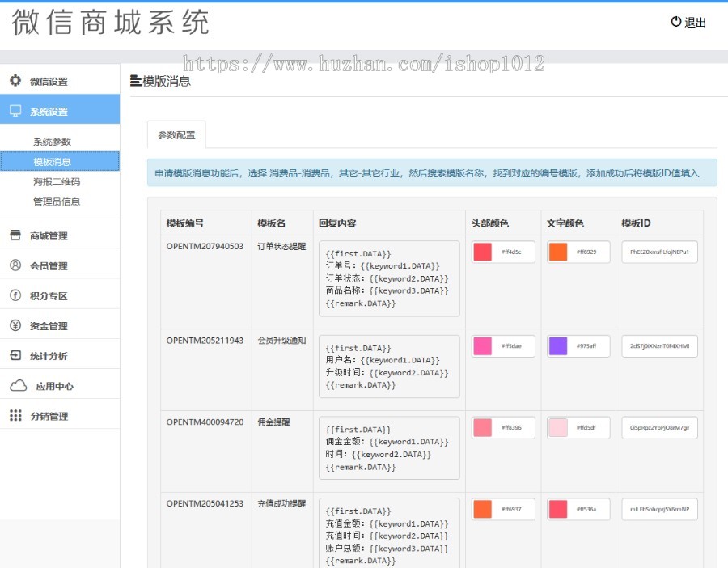728x568 pixels.
Task: Click reply content box of 佣金提醒
Action: pyautogui.click(x=389, y=448)
